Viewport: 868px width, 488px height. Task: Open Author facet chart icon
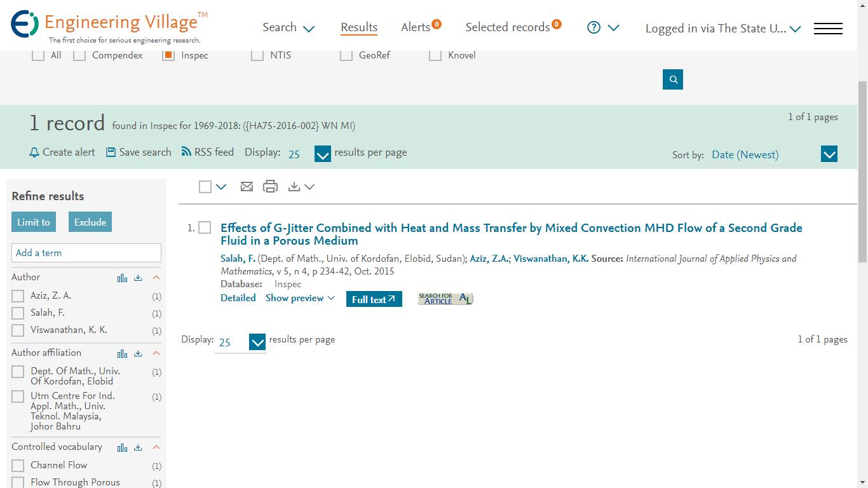pyautogui.click(x=122, y=278)
